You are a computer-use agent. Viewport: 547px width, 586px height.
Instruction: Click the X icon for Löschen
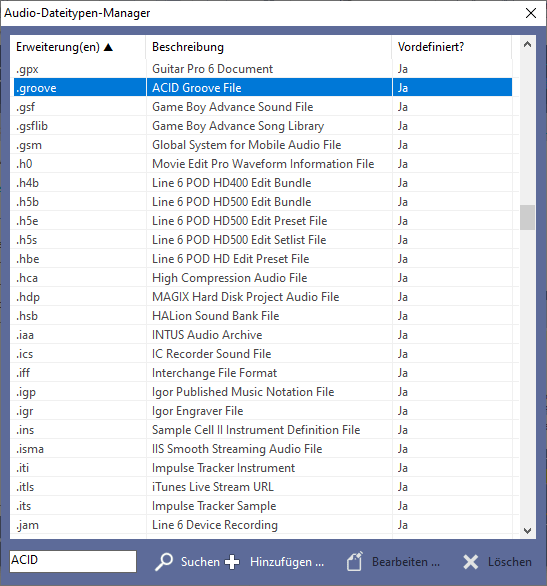coord(470,562)
